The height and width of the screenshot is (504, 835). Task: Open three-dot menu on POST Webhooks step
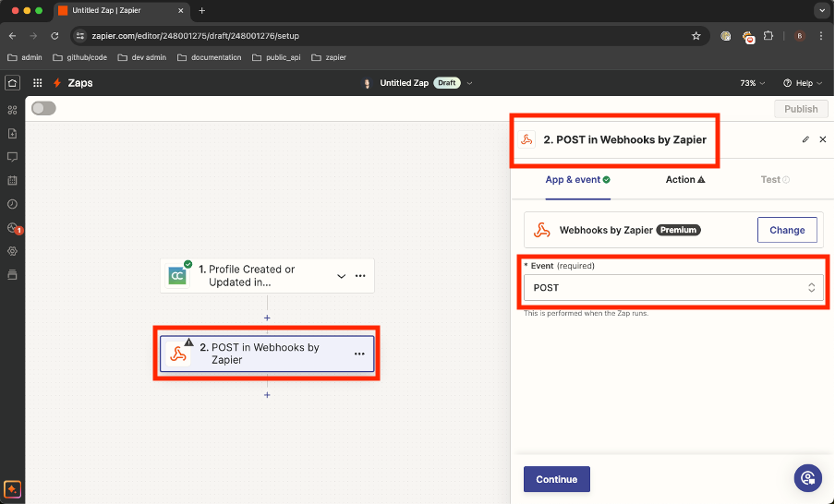(359, 354)
